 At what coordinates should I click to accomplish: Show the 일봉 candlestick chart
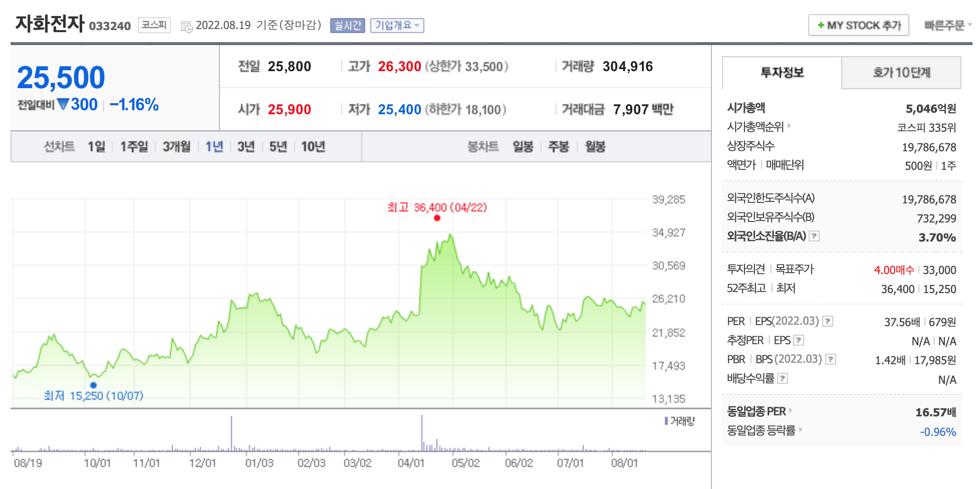(x=523, y=146)
